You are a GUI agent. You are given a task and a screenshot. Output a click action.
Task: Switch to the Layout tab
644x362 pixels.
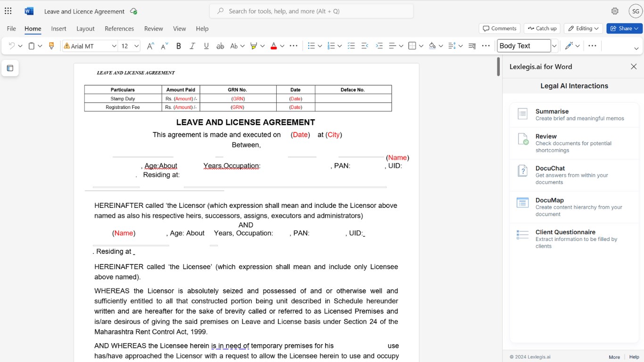[x=85, y=28]
